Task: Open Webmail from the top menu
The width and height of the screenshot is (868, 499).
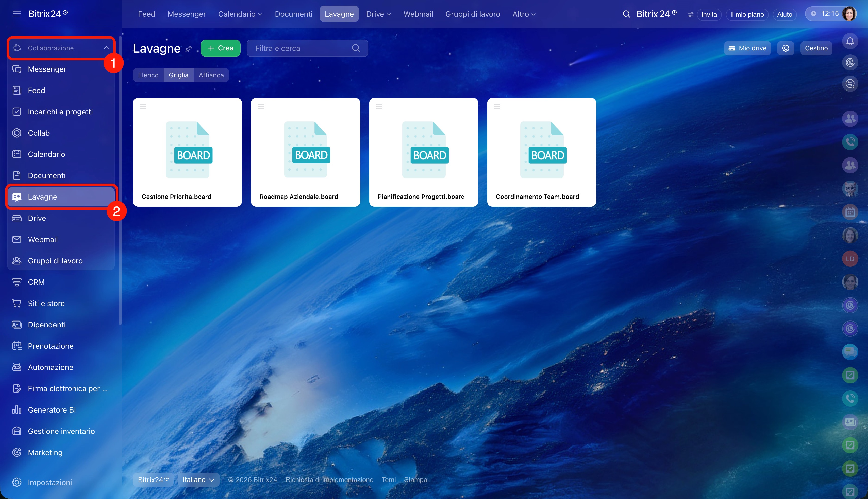Action: coord(418,14)
